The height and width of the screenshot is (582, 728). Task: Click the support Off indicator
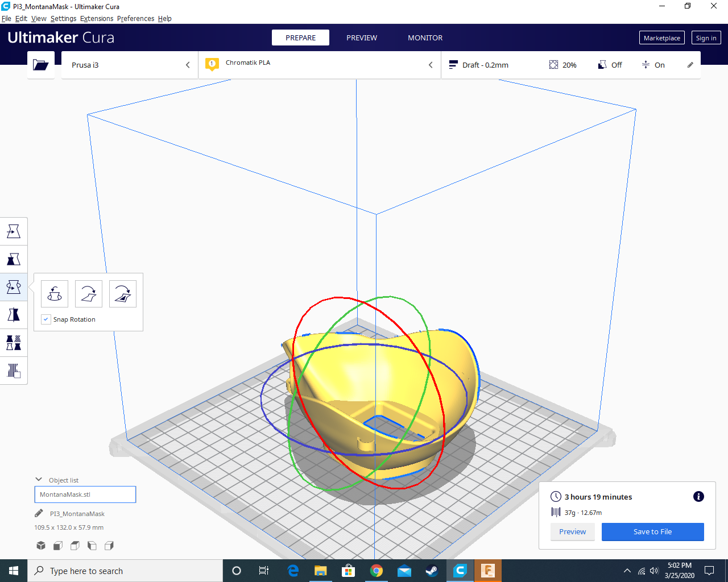610,65
